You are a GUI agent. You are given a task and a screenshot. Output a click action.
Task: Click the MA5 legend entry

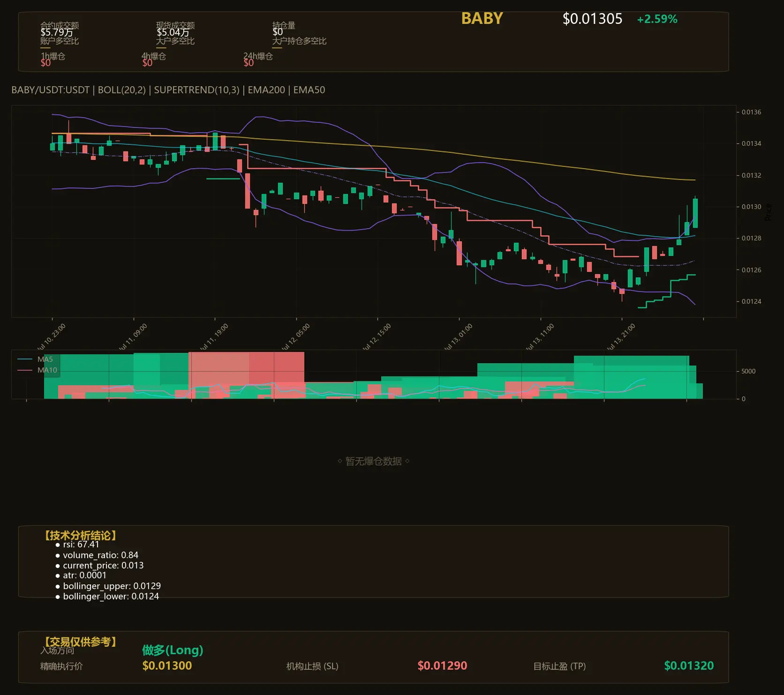click(x=35, y=359)
